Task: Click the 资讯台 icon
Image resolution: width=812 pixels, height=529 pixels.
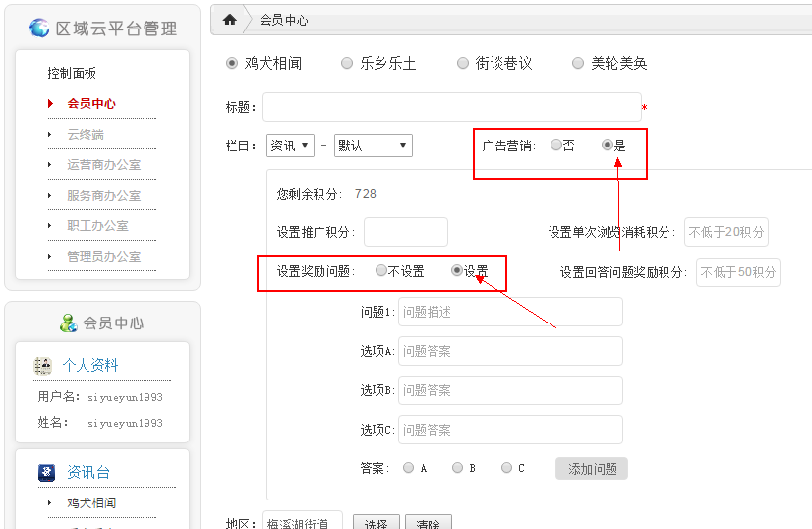Action: click(x=46, y=473)
